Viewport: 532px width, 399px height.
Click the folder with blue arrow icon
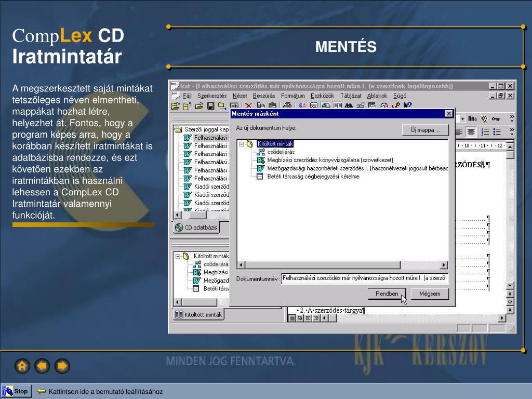222,106
